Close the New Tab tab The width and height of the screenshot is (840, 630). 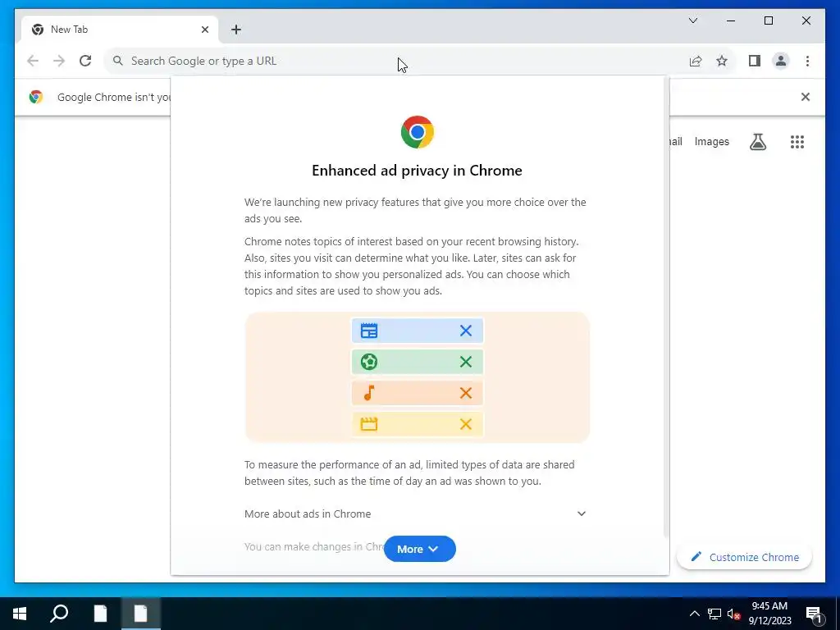coord(204,30)
